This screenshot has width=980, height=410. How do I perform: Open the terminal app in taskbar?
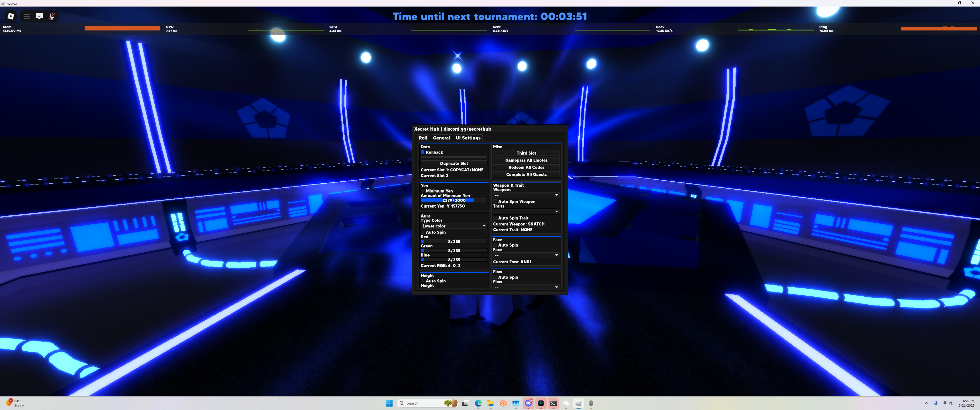(x=553, y=403)
